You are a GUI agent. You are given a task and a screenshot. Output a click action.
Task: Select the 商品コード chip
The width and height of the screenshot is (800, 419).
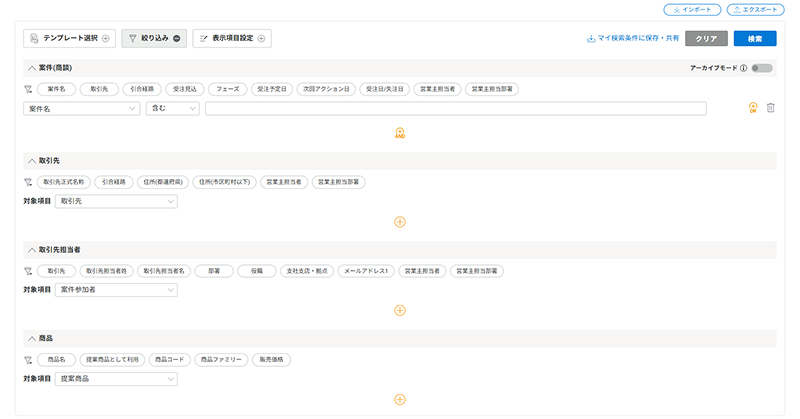[x=170, y=360]
